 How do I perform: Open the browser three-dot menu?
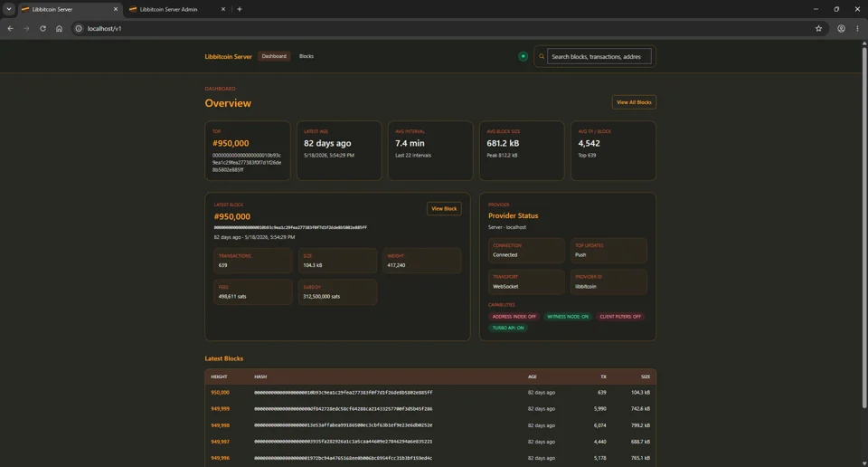[x=857, y=28]
